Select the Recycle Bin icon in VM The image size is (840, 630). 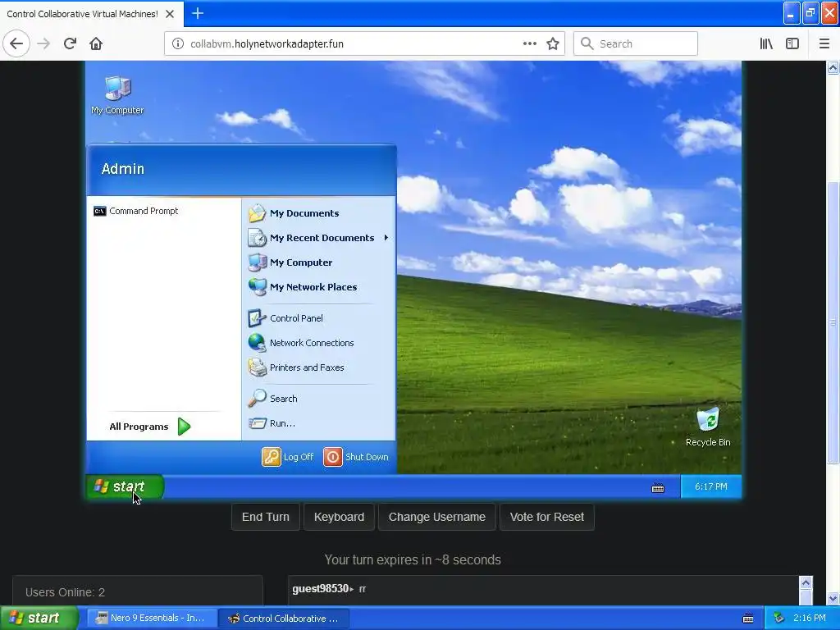(x=708, y=427)
